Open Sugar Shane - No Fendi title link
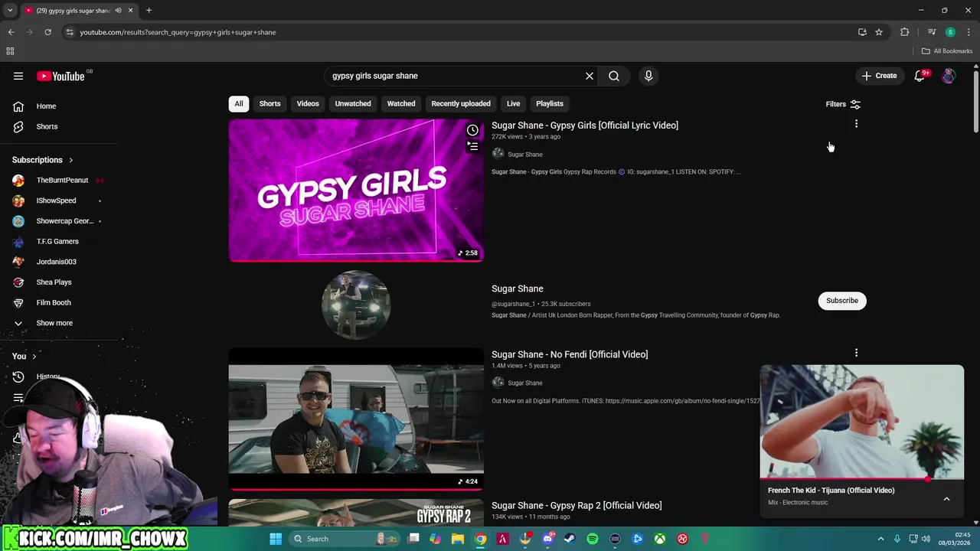 pyautogui.click(x=570, y=354)
